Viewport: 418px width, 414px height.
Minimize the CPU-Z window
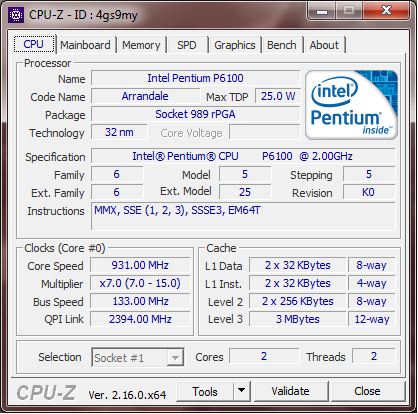tap(322, 11)
